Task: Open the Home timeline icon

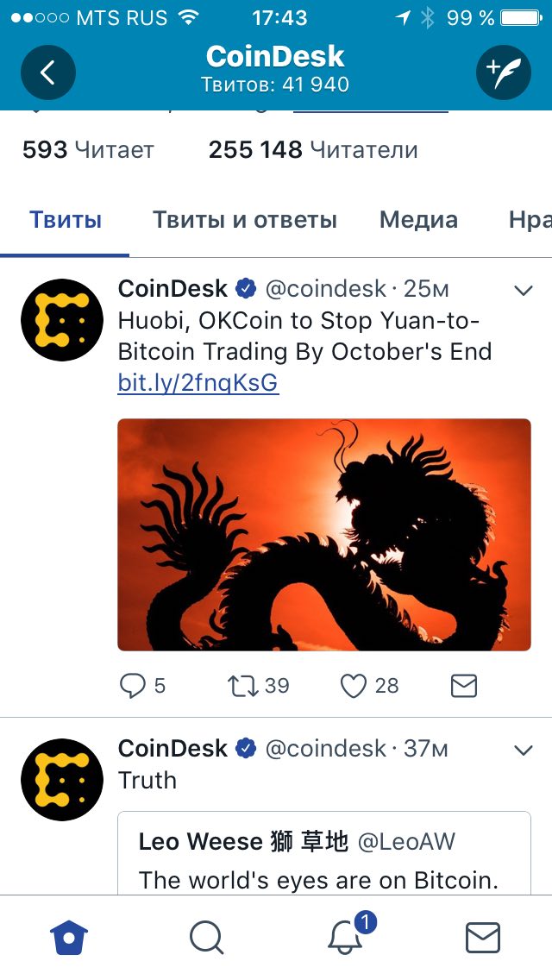Action: pos(69,938)
